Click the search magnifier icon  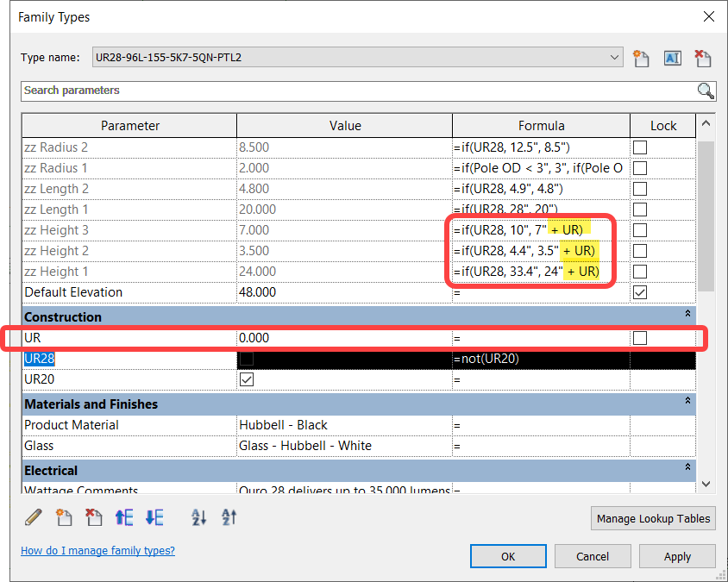pos(706,91)
